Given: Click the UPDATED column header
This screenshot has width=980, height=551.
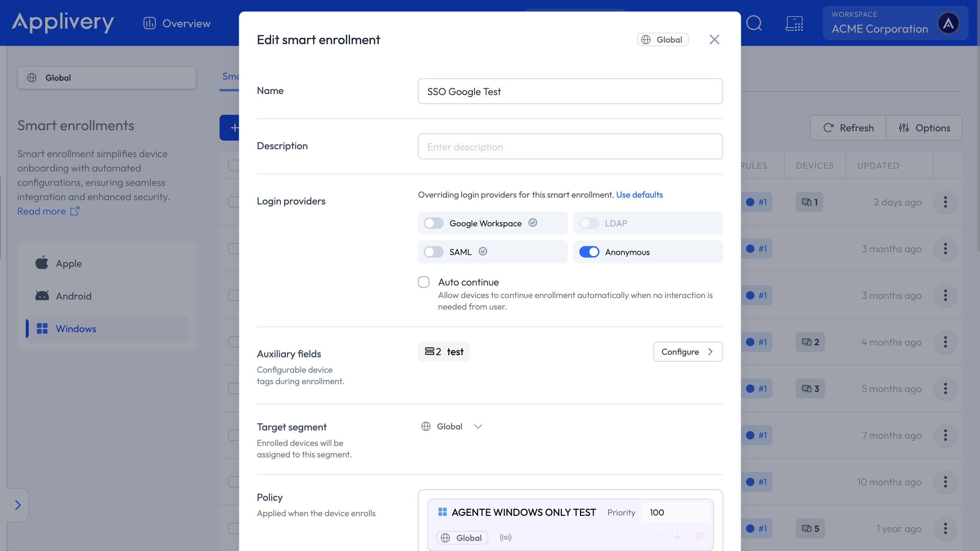Looking at the screenshot, I should click(878, 165).
